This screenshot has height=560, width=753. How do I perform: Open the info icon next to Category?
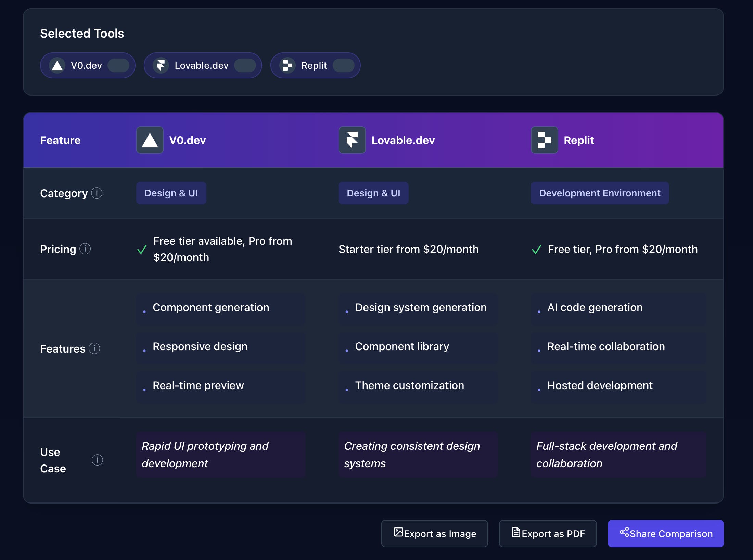point(97,193)
